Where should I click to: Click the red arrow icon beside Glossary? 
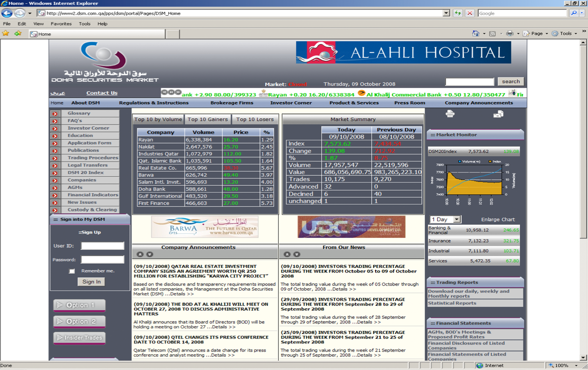tap(55, 114)
